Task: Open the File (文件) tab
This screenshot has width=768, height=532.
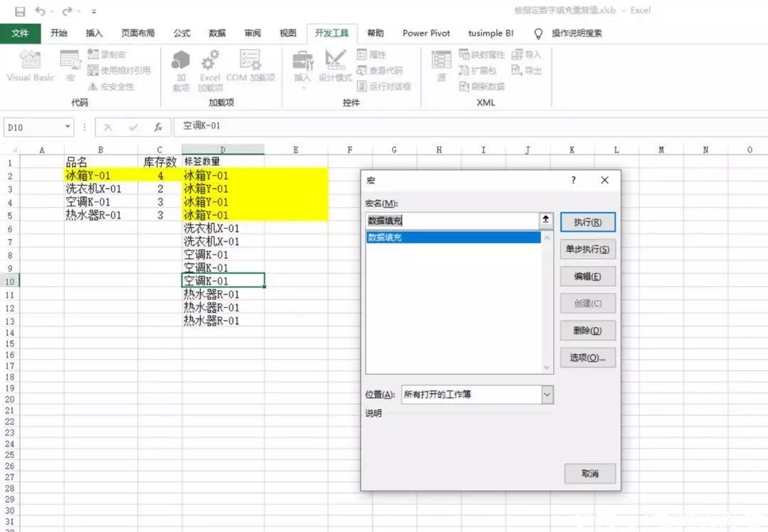Action: coord(20,33)
